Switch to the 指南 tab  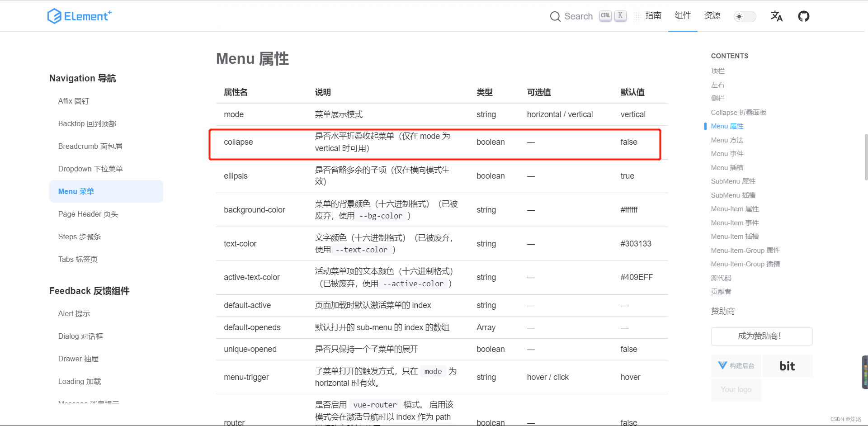[x=653, y=16]
